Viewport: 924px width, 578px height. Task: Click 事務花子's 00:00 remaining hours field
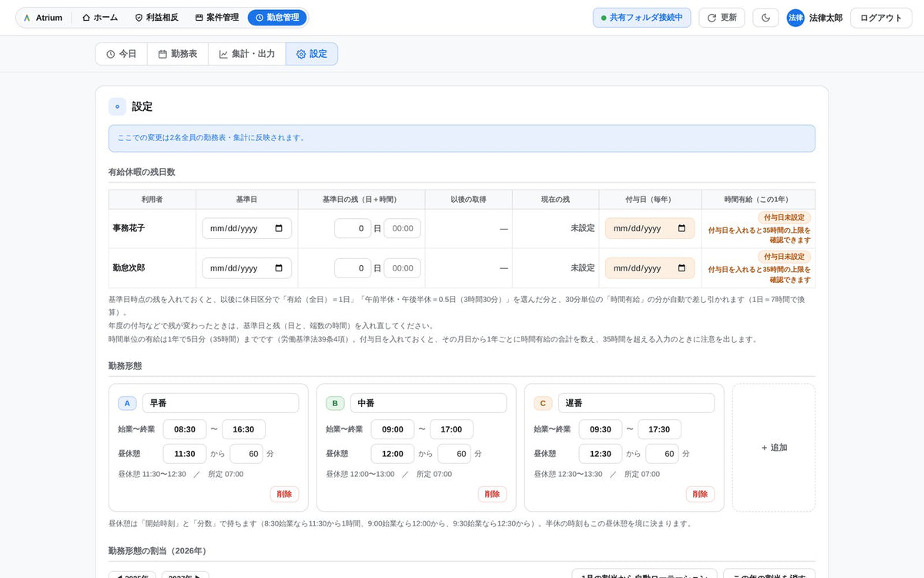coord(403,228)
